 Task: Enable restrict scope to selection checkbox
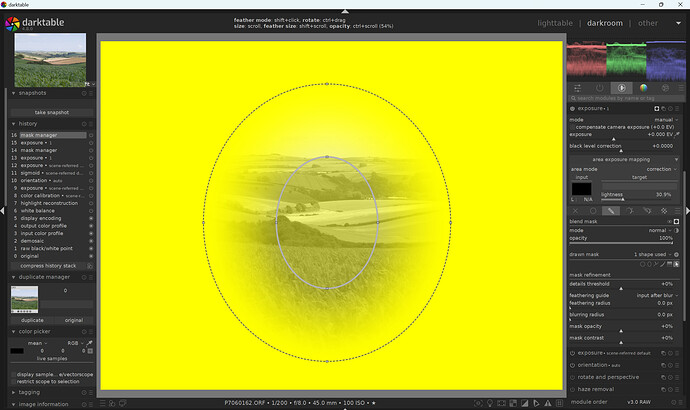click(13, 382)
